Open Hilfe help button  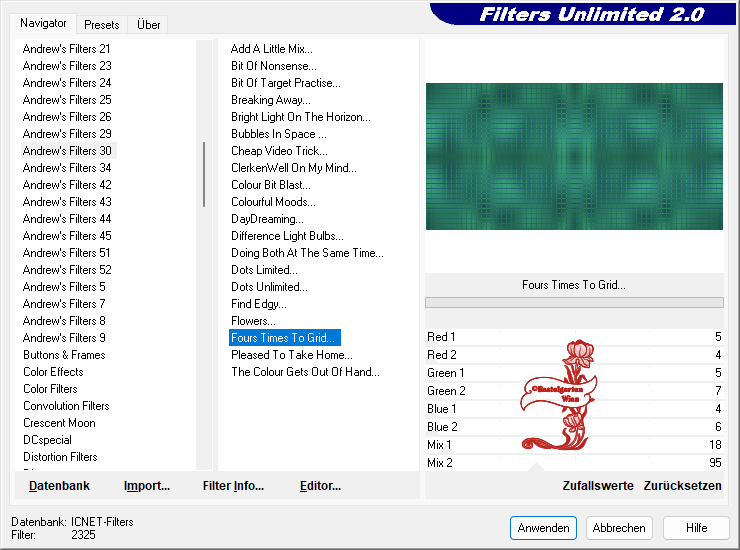coord(696,528)
